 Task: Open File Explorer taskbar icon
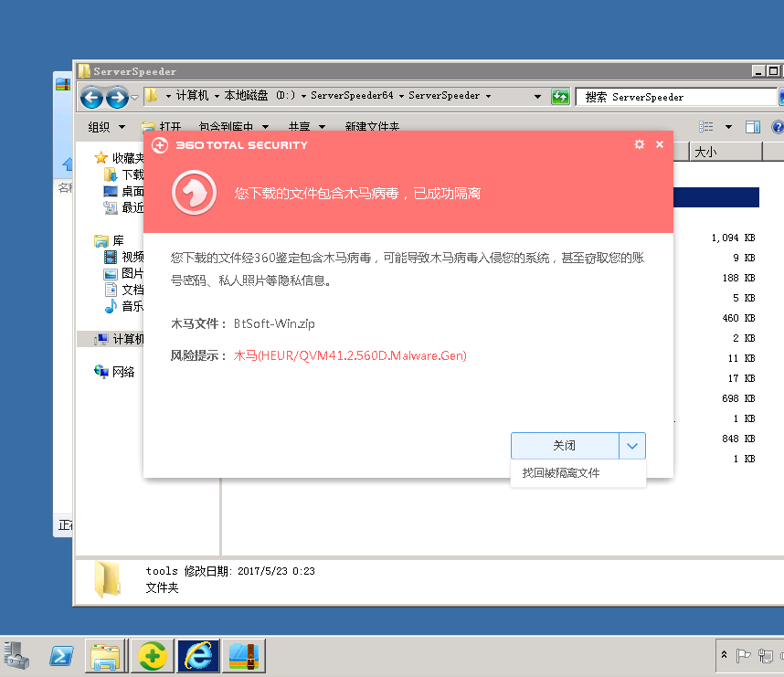(x=106, y=655)
